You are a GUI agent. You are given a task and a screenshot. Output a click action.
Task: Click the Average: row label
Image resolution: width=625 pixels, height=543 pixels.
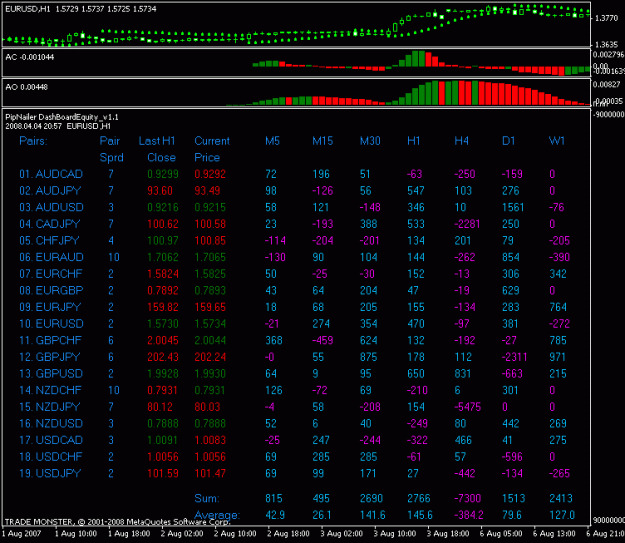[x=217, y=515]
